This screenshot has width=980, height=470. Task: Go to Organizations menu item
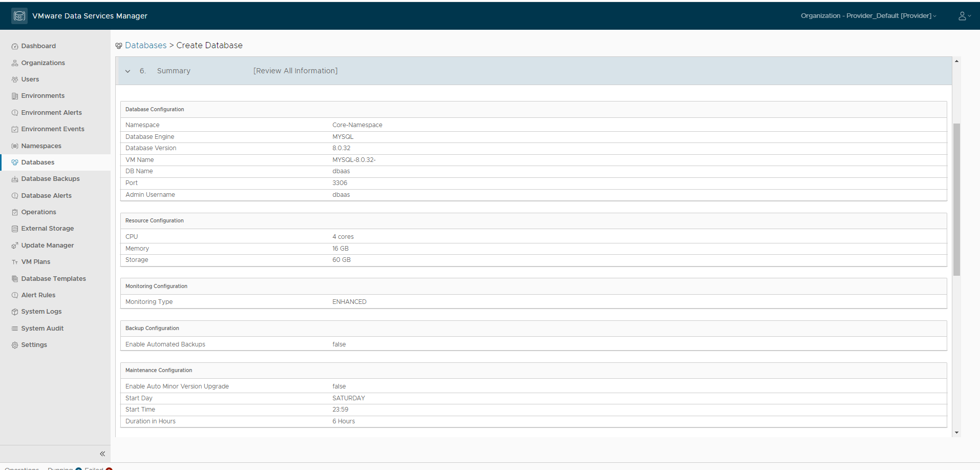pyautogui.click(x=43, y=63)
